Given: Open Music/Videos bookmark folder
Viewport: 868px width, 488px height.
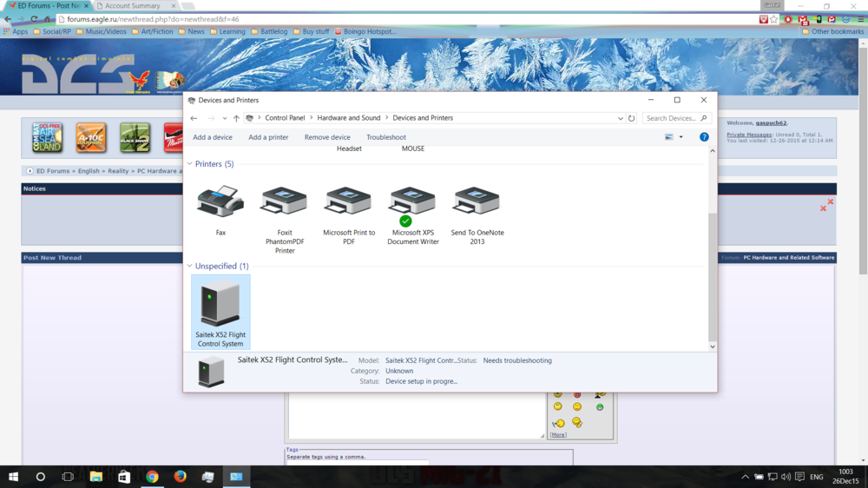Looking at the screenshot, I should 102,31.
